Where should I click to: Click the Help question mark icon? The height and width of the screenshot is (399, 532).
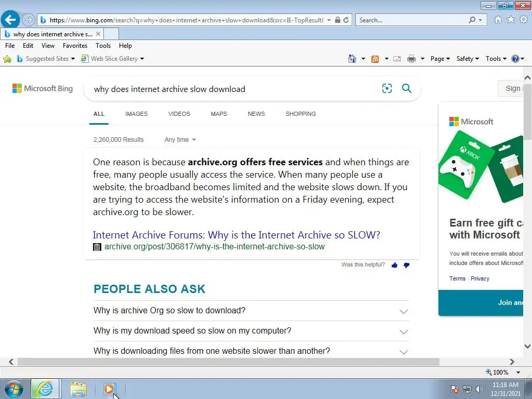(515, 59)
